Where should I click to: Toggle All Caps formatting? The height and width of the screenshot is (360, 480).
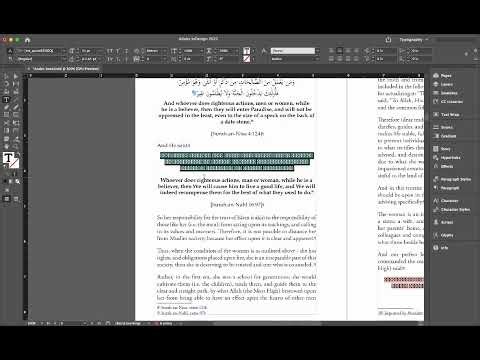110,51
